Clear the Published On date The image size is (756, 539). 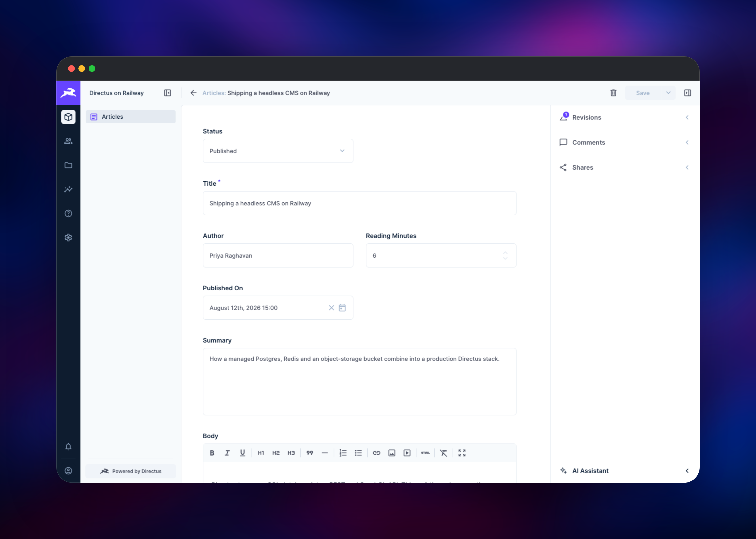point(331,308)
